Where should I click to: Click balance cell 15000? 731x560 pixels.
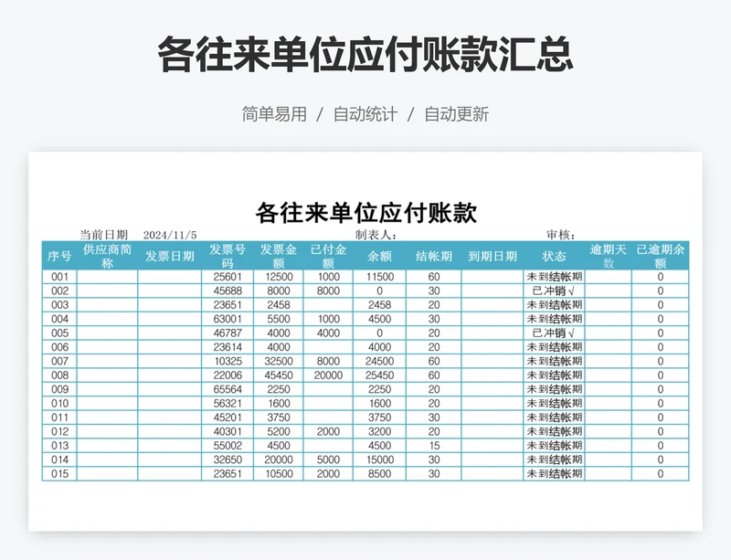380,460
